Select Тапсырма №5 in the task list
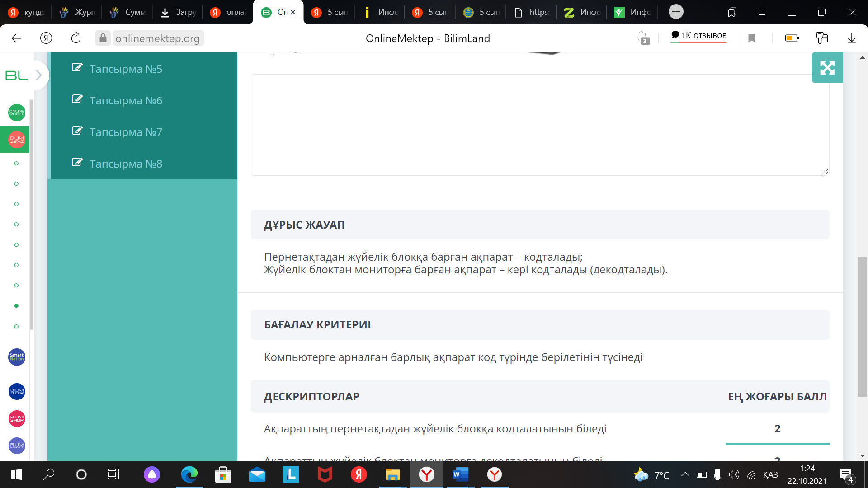This screenshot has height=488, width=868. (126, 69)
